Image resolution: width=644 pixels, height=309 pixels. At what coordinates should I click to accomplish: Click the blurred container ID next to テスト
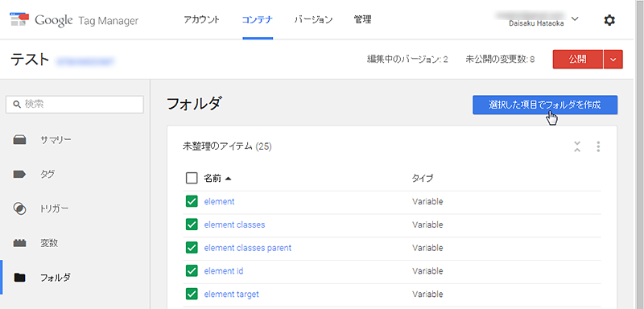click(x=85, y=61)
